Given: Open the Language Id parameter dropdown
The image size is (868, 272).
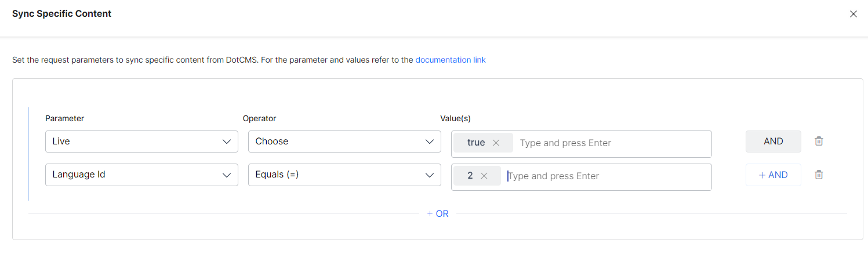Looking at the screenshot, I should [x=141, y=175].
